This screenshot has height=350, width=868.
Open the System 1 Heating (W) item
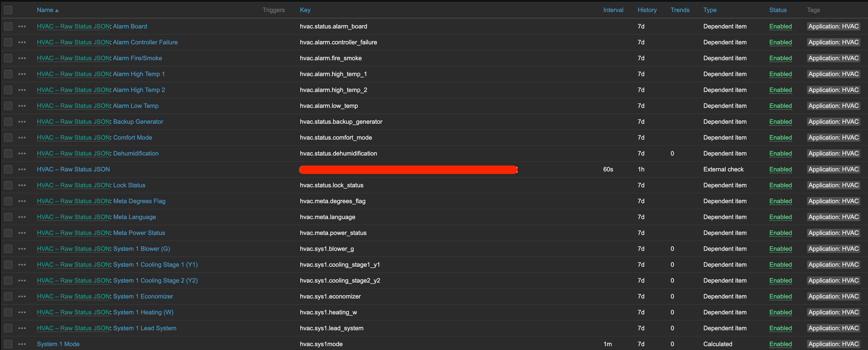pyautogui.click(x=143, y=313)
